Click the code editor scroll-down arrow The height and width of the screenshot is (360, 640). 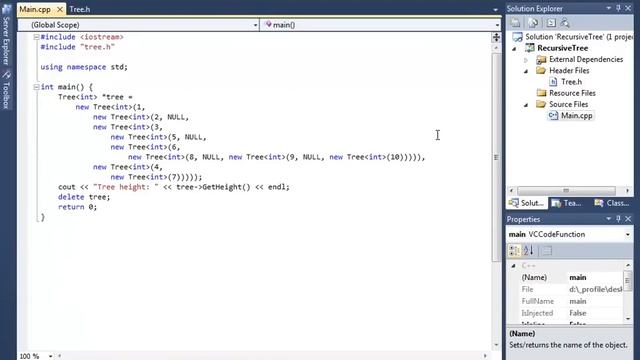pos(496,345)
